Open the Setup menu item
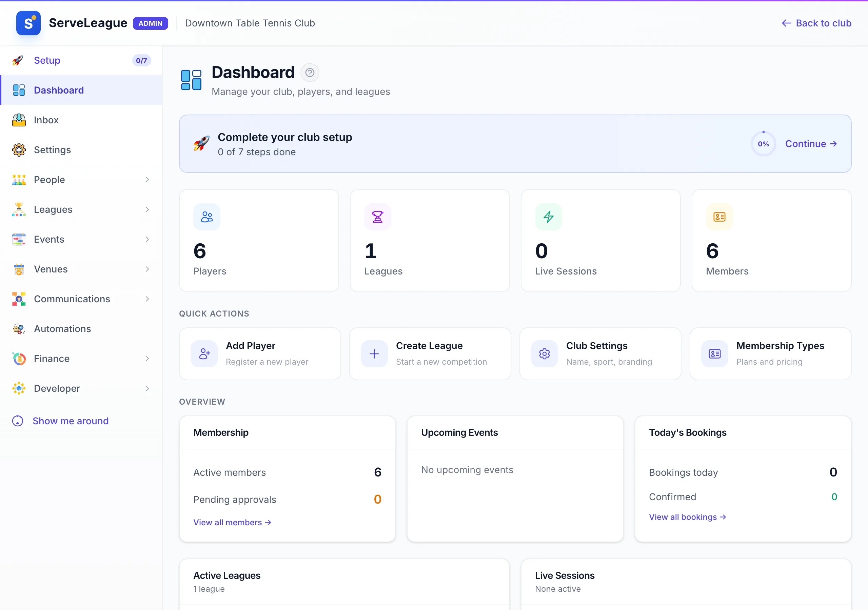868x610 pixels. click(x=81, y=60)
